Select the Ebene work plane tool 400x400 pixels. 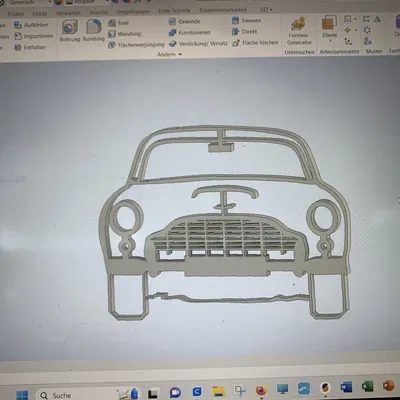coord(329,26)
